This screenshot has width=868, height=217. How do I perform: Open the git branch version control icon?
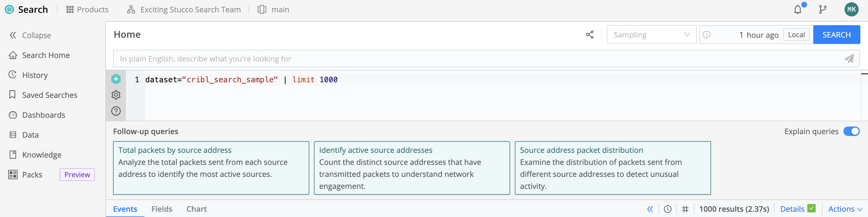(823, 9)
